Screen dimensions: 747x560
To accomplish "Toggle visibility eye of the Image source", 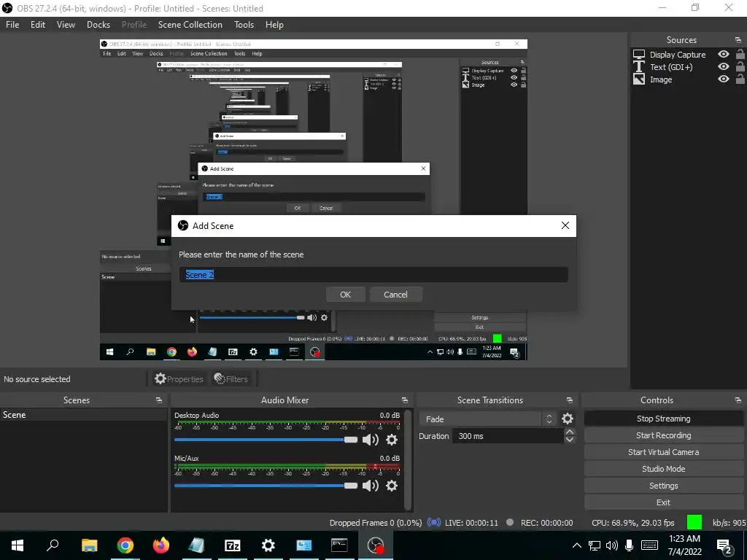I will point(723,79).
